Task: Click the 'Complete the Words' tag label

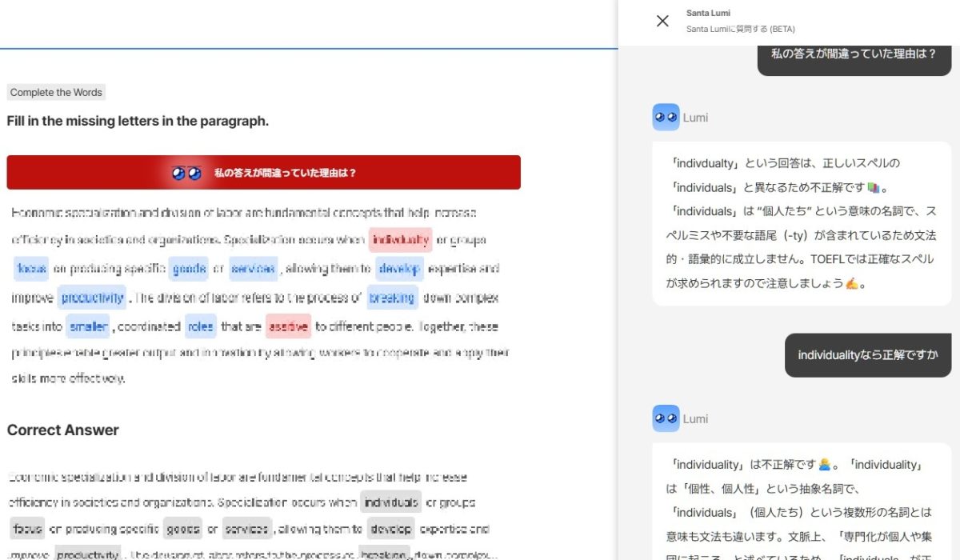Action: point(56,92)
